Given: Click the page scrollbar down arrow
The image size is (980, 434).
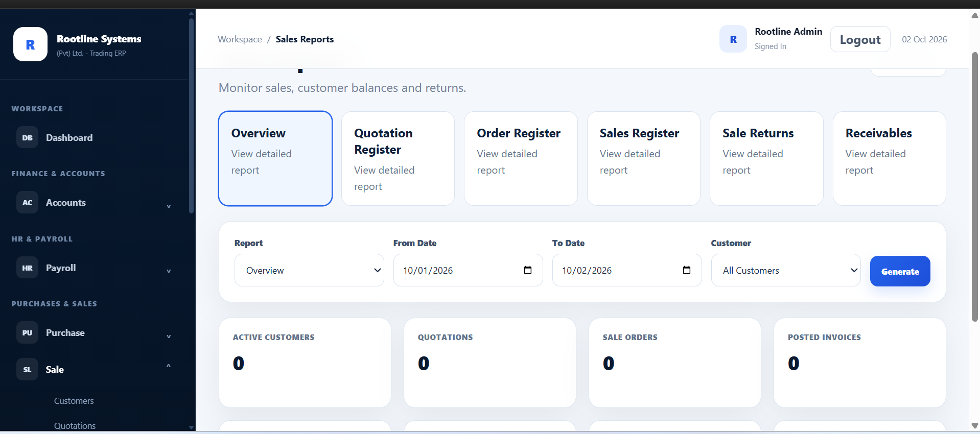Looking at the screenshot, I should click(974, 425).
